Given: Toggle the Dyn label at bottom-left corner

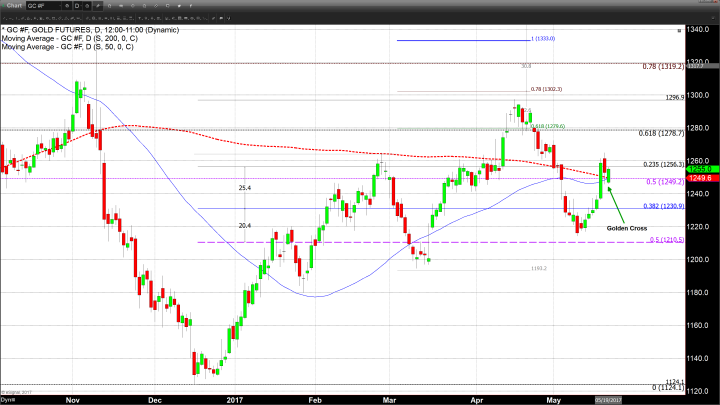Looking at the screenshot, I should 8,398.
